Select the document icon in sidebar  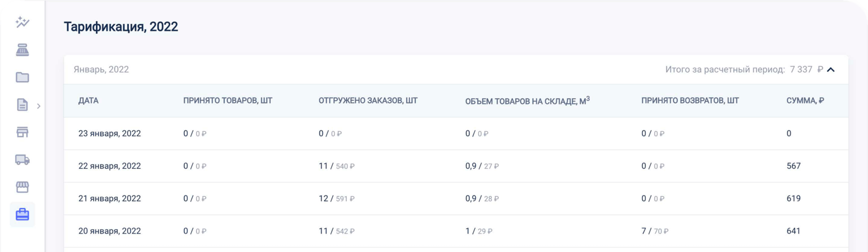point(22,105)
